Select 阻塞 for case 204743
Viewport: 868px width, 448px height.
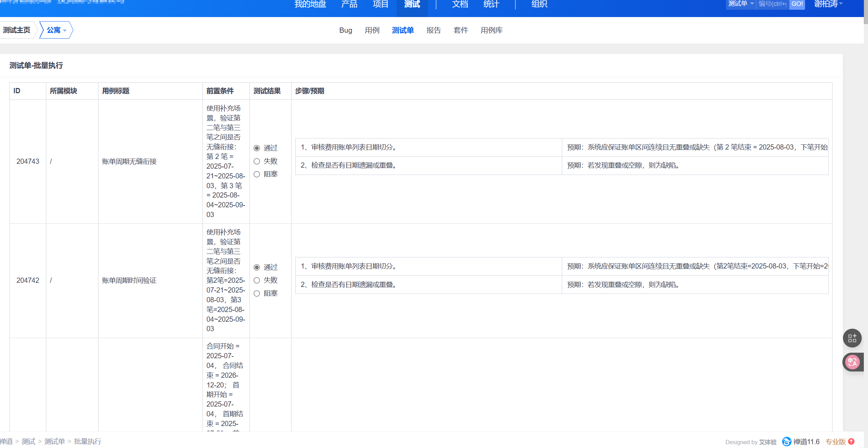(x=257, y=174)
